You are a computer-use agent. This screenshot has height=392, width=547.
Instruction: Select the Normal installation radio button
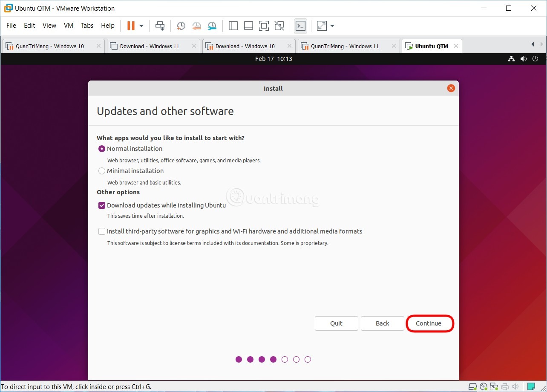point(102,149)
